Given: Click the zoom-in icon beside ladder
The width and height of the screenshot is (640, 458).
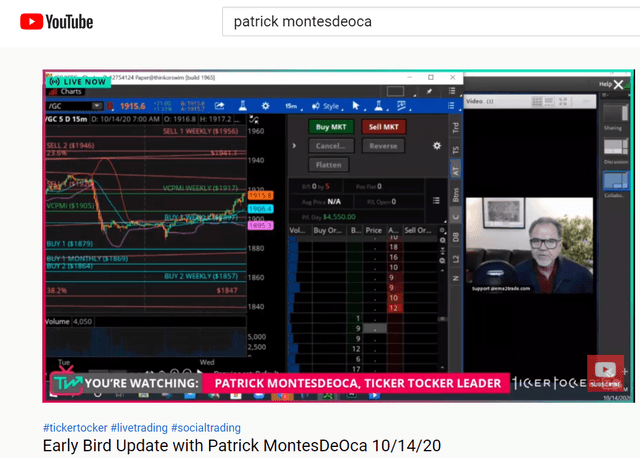Looking at the screenshot, I should (442, 240).
